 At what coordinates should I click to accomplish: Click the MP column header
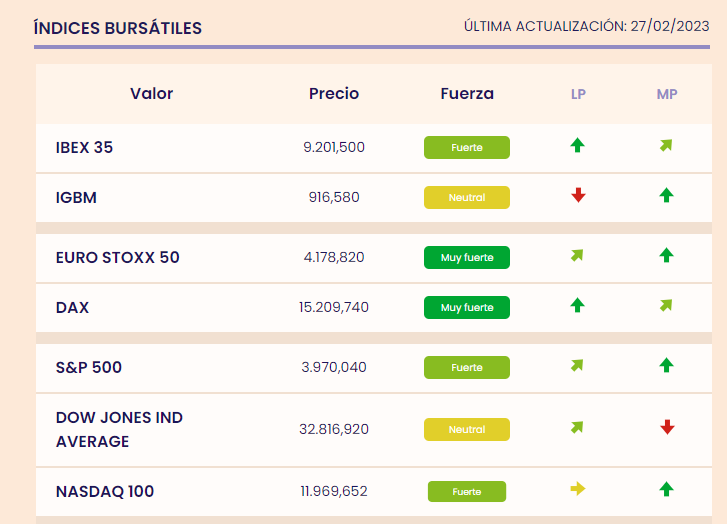point(667,94)
